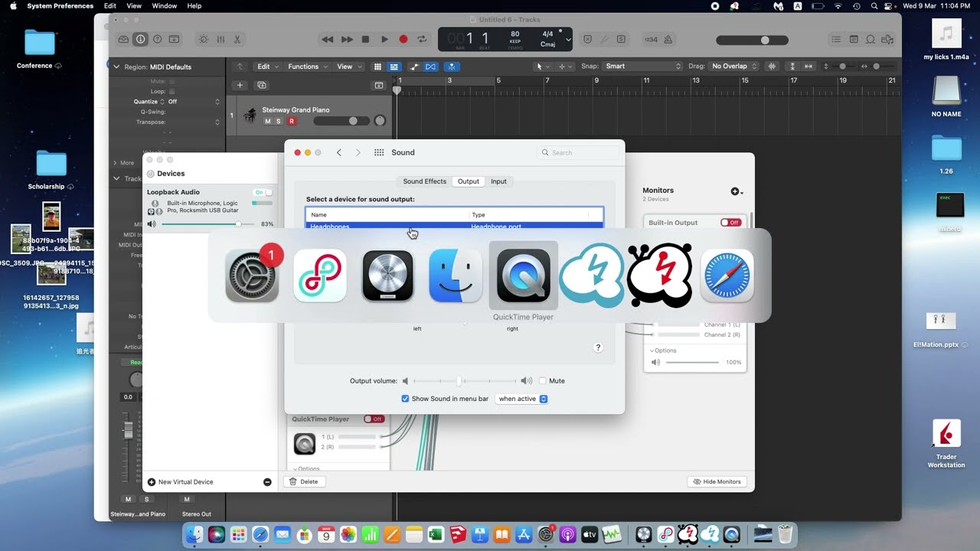Select Finder in the app switcher

[x=456, y=276]
